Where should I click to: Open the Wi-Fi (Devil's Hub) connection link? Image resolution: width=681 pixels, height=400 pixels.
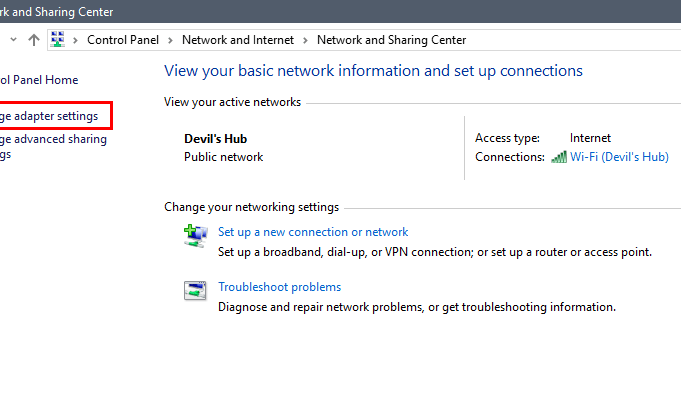(x=619, y=157)
